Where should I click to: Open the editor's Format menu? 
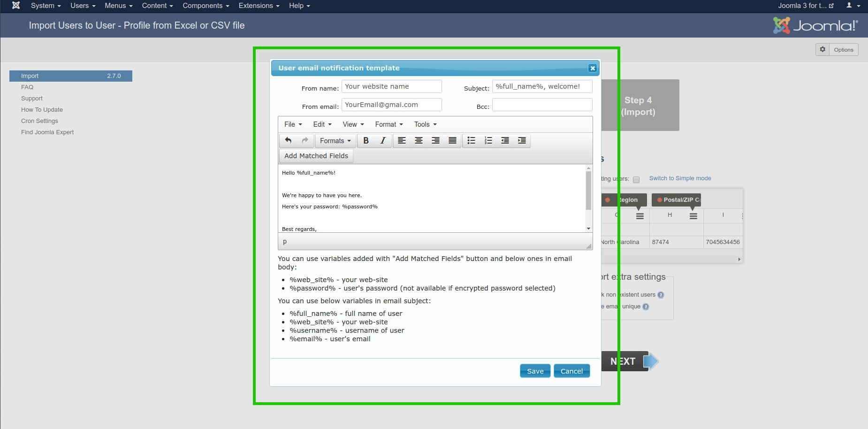[x=388, y=124]
